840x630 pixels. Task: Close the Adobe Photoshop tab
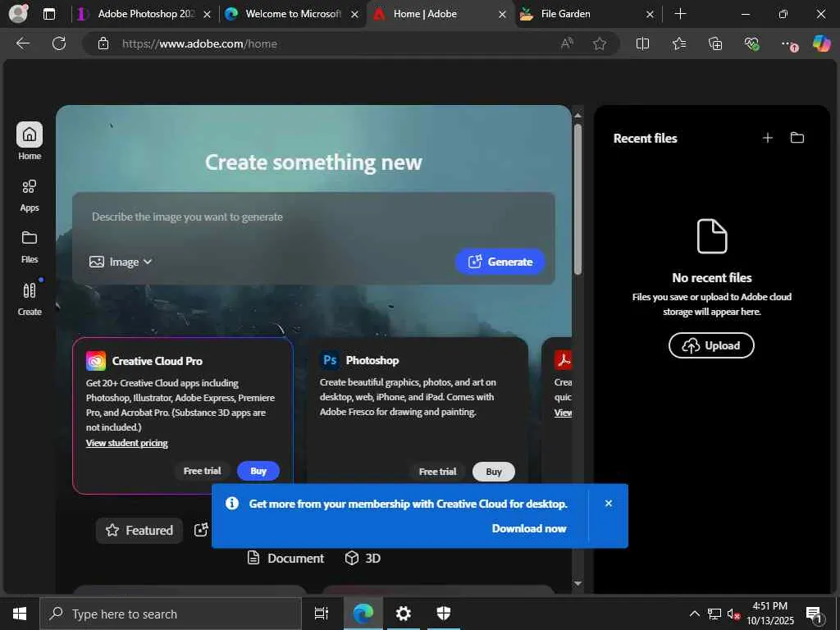(x=208, y=15)
